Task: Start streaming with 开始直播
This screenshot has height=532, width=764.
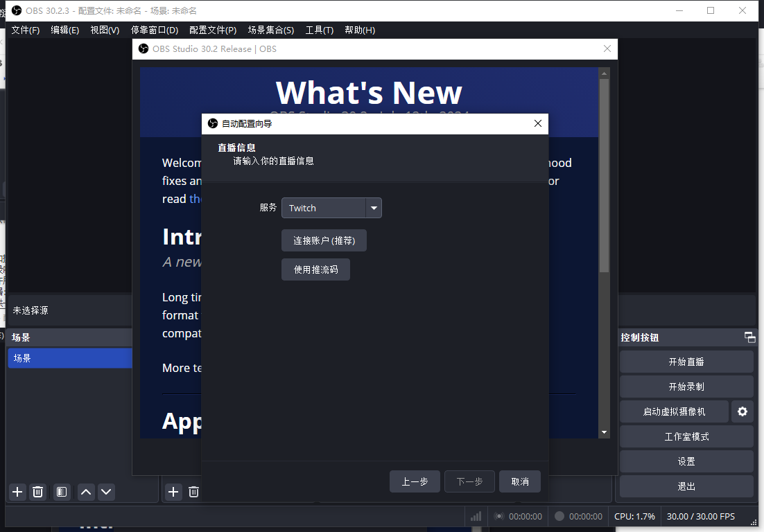Action: [x=686, y=362]
